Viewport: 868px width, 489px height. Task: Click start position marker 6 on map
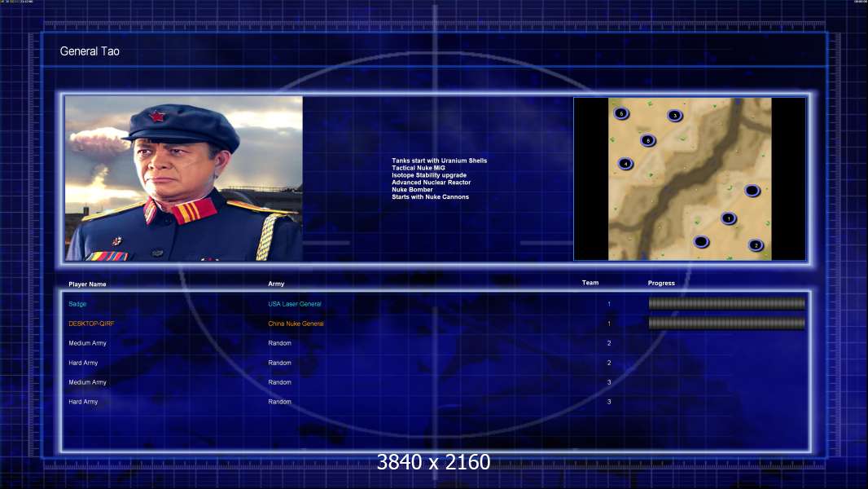[x=621, y=113]
